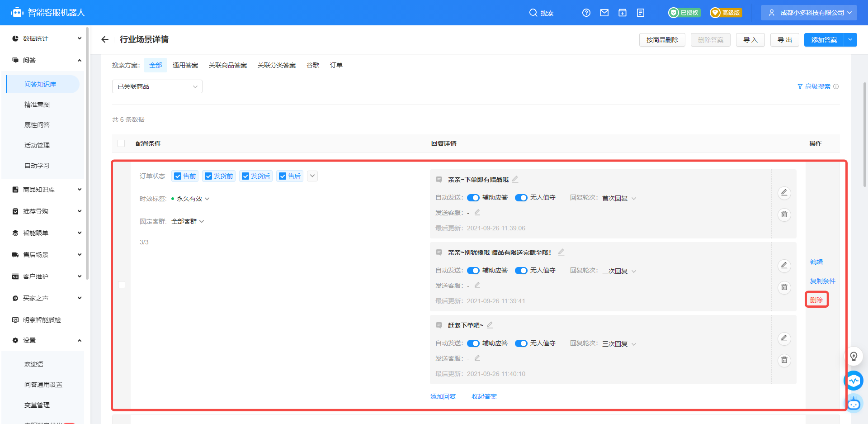Edit the title 赶紧下单吧~ with its pencil
This screenshot has width=868, height=424.
coord(490,325)
